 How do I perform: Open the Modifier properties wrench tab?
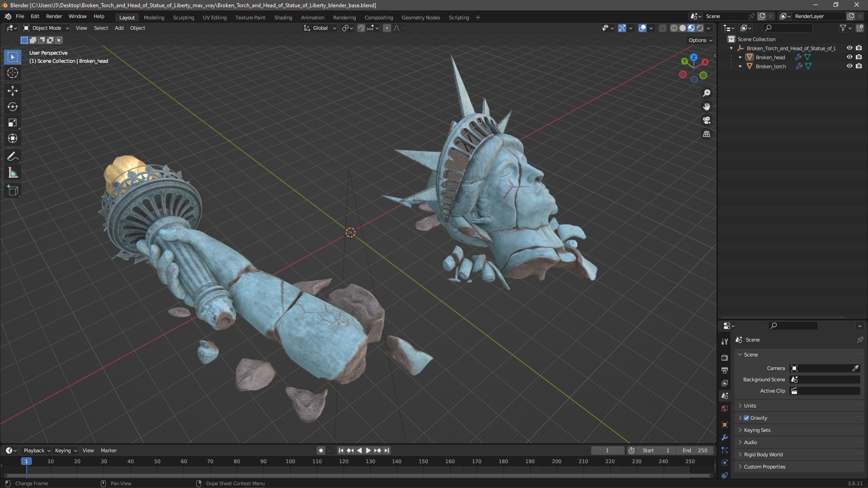pos(725,437)
